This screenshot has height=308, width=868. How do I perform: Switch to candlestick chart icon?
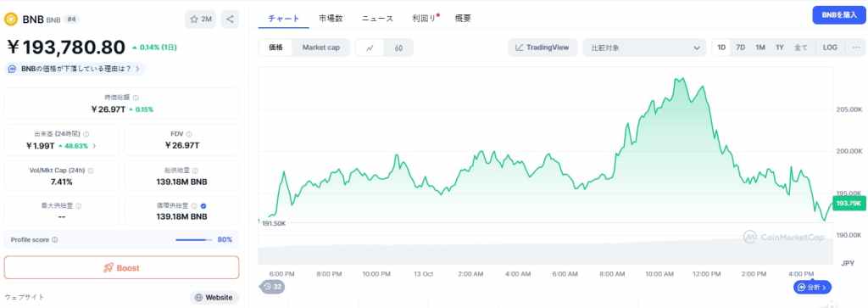pos(398,48)
